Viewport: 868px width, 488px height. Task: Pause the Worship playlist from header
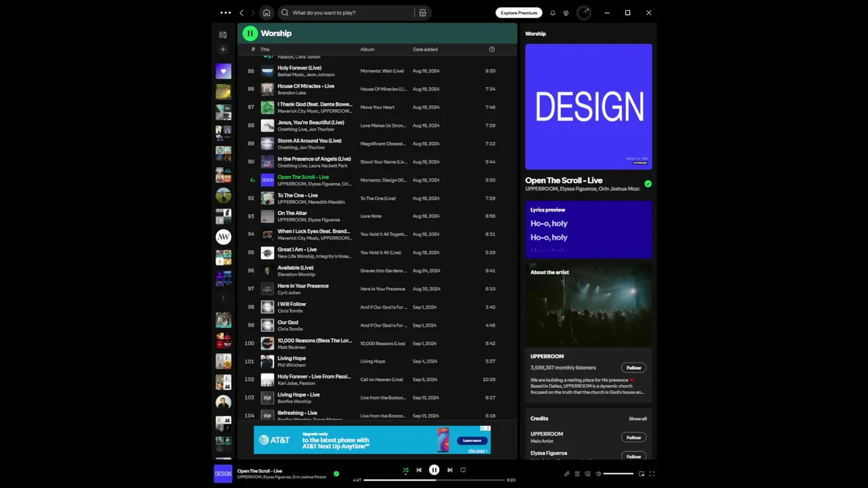pyautogui.click(x=250, y=33)
